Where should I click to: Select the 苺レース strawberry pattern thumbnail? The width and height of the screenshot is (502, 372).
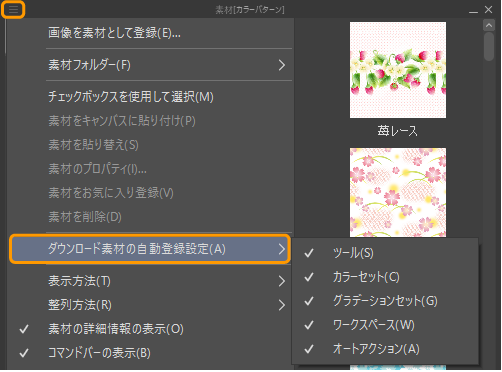[398, 70]
